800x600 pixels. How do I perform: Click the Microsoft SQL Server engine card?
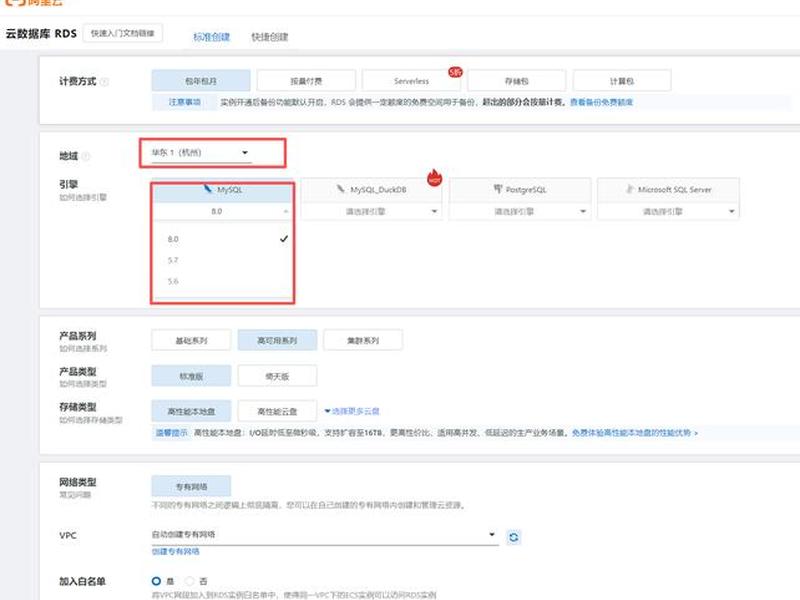(x=668, y=189)
